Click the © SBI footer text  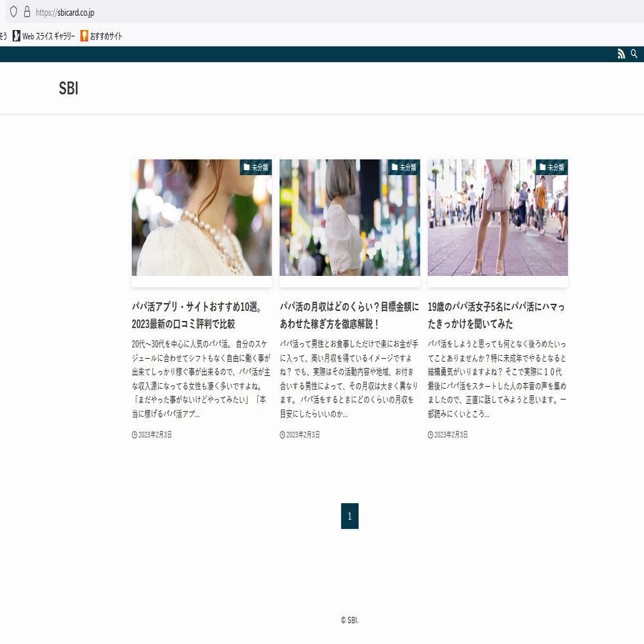pyautogui.click(x=349, y=620)
